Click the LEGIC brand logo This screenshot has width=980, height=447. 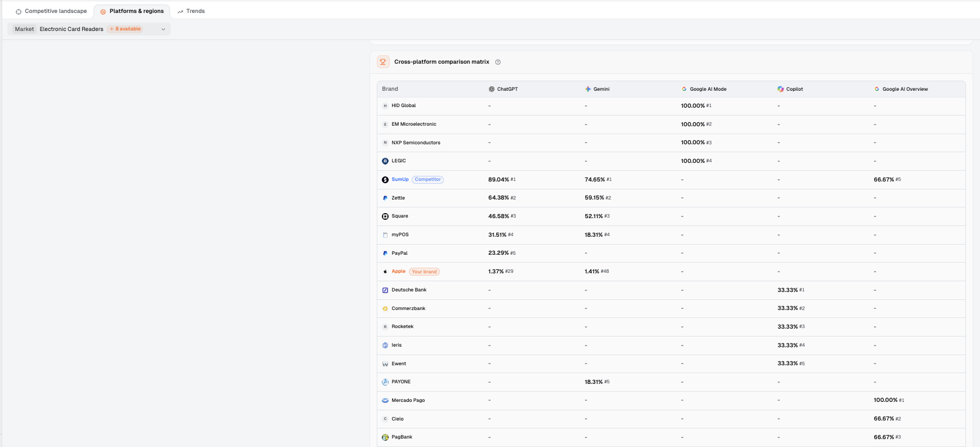[x=385, y=161]
